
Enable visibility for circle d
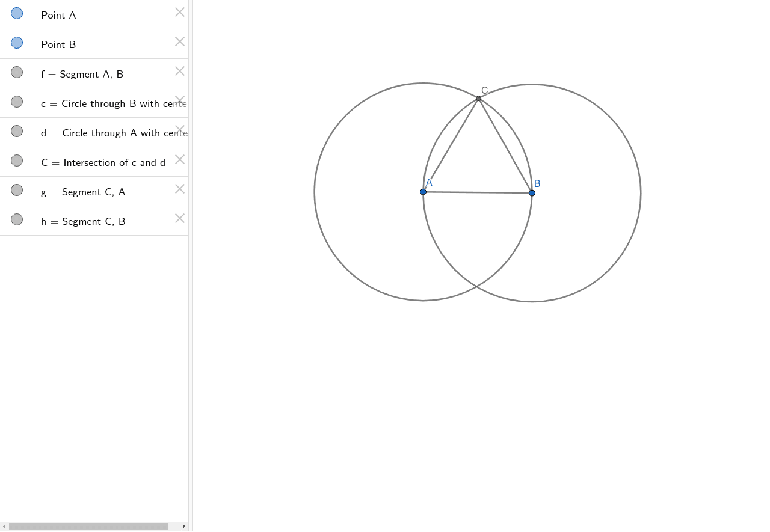pyautogui.click(x=16, y=130)
